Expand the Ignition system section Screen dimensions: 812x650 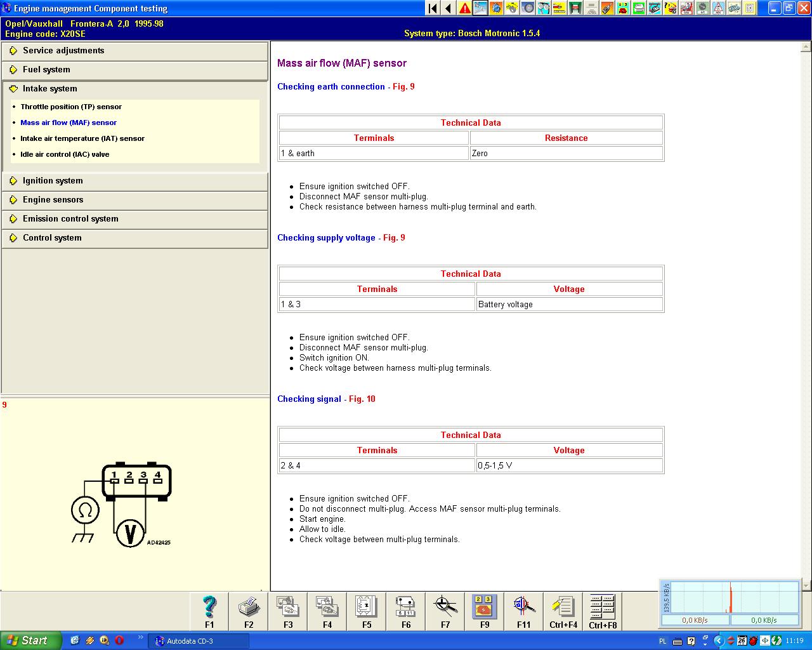[x=53, y=181]
